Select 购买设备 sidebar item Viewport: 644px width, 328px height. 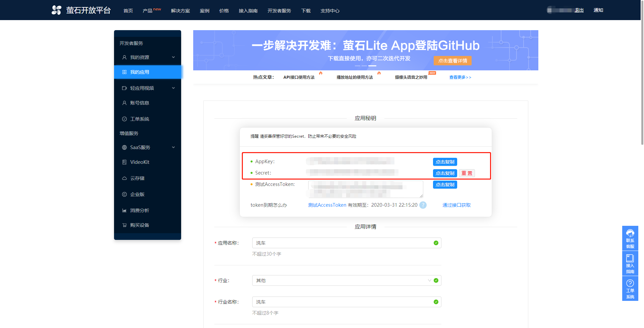pyautogui.click(x=148, y=225)
